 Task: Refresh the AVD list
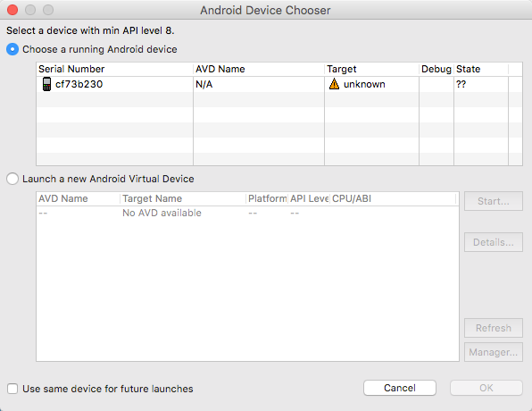(x=494, y=328)
